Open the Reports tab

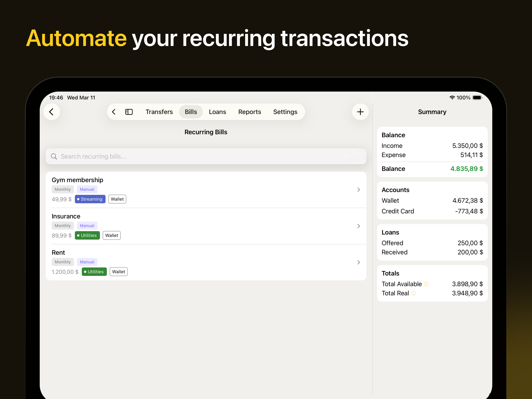pos(249,112)
